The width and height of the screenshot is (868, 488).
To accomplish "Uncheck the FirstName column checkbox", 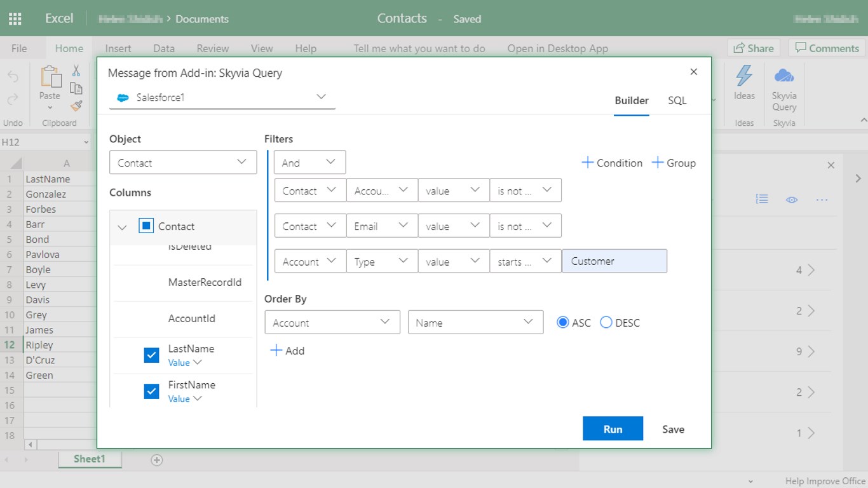I will 151,391.
